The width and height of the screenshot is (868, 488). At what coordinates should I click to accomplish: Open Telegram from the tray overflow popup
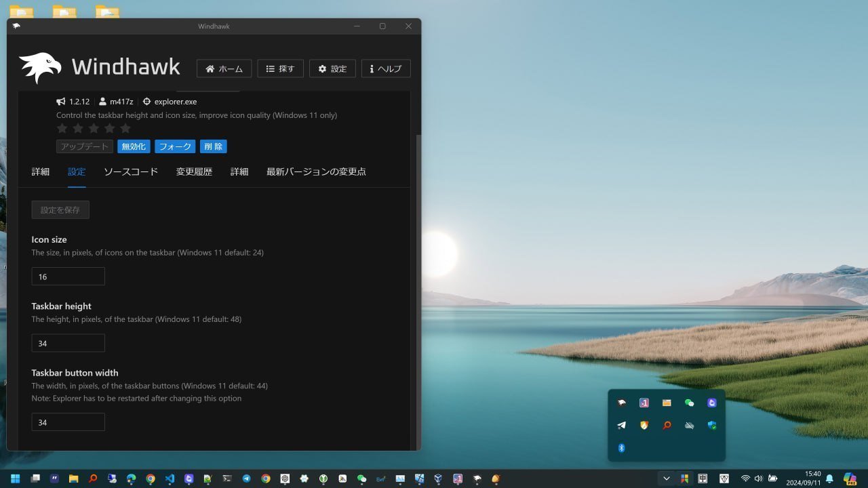click(x=621, y=425)
